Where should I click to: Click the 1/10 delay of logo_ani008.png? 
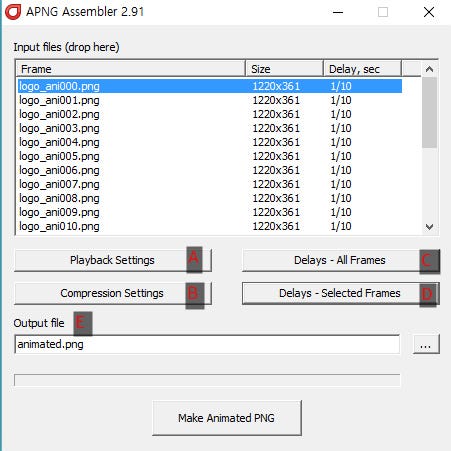click(x=341, y=198)
